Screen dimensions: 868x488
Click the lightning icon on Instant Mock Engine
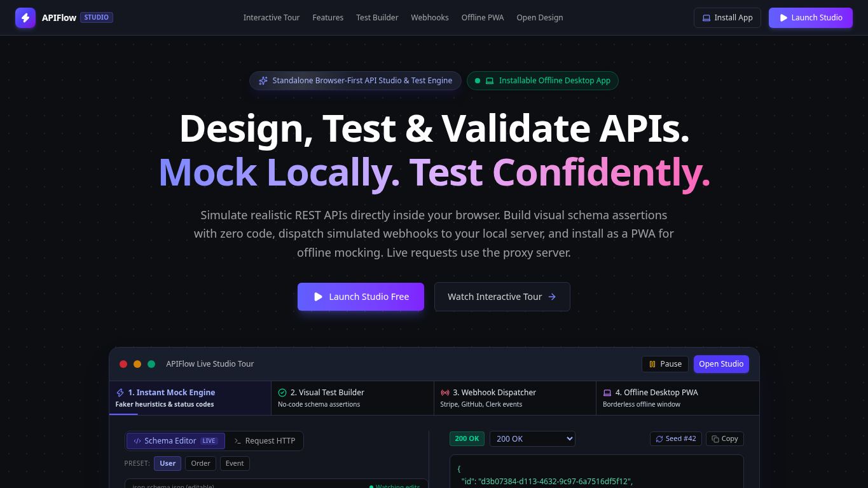(120, 393)
